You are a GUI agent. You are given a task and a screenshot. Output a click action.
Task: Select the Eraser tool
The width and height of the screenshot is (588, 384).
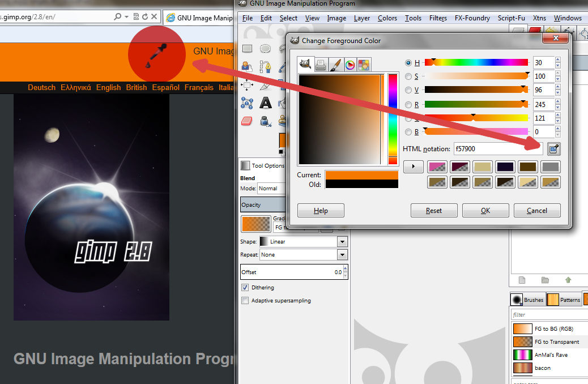pos(247,121)
